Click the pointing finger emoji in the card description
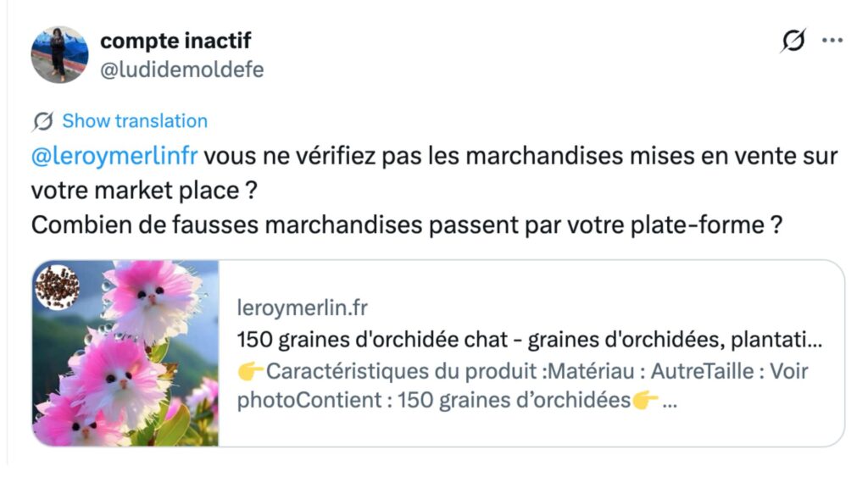This screenshot has width=868, height=488. [250, 370]
